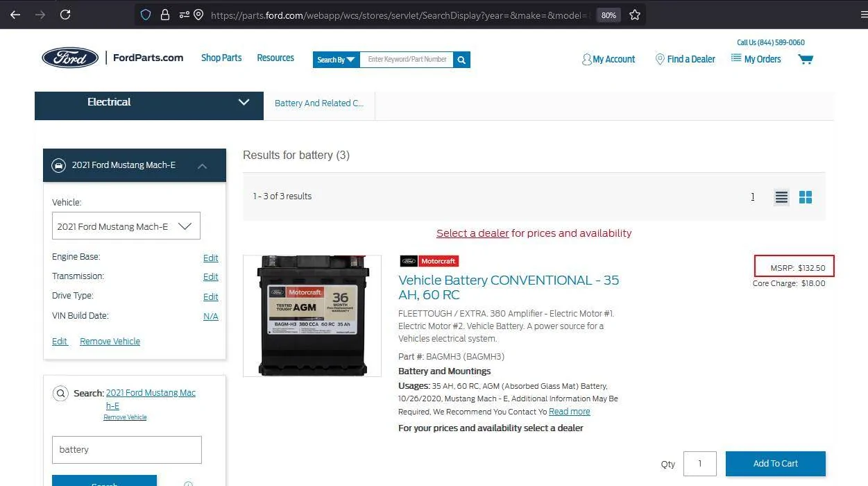Edit the Engine Base
This screenshot has width=868, height=486.
tap(211, 258)
